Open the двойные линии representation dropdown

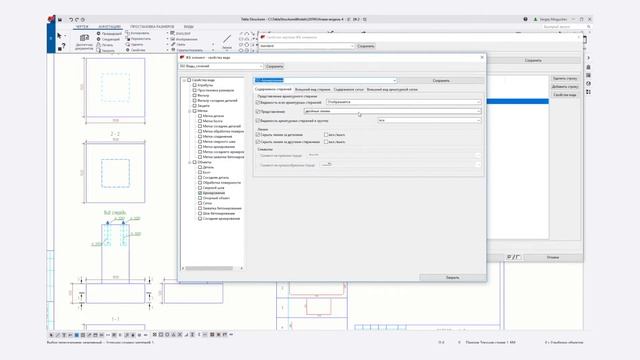(393, 111)
